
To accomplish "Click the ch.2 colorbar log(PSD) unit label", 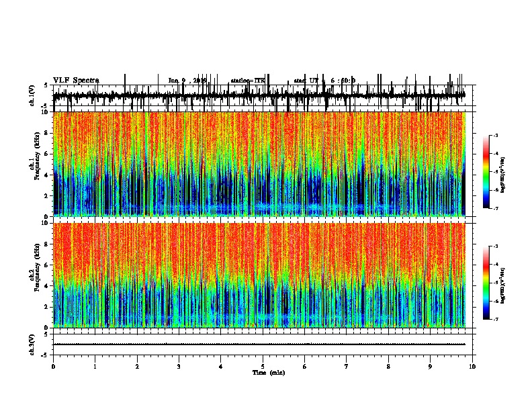I will click(503, 285).
